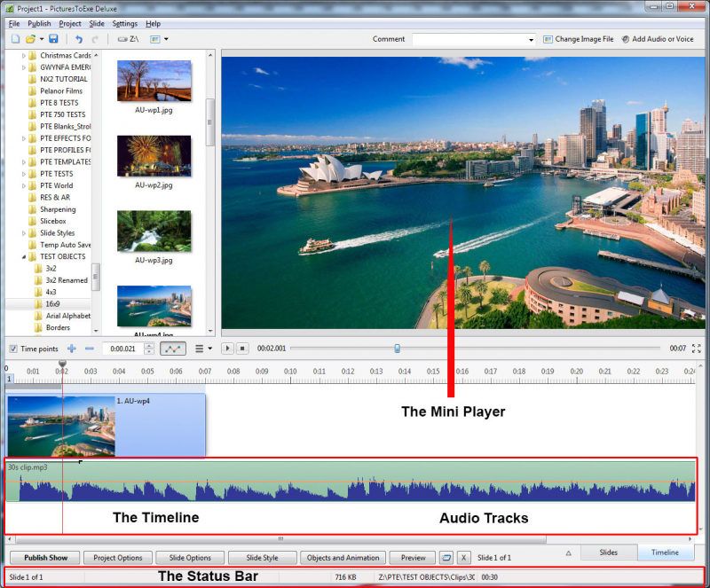Save the project with the floppy icon

click(53, 39)
